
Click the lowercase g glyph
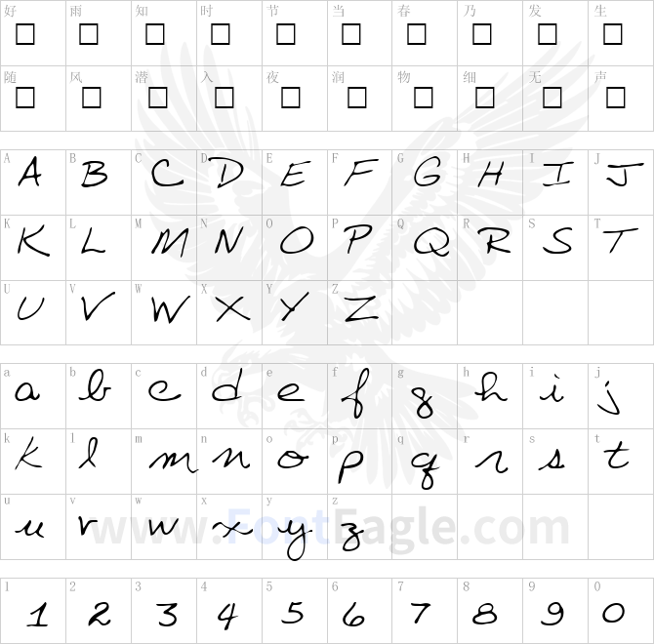click(424, 402)
